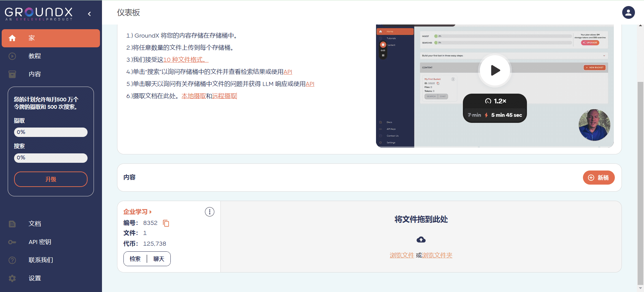Click the gear icon beside 设置
This screenshot has height=292, width=644.
point(12,278)
